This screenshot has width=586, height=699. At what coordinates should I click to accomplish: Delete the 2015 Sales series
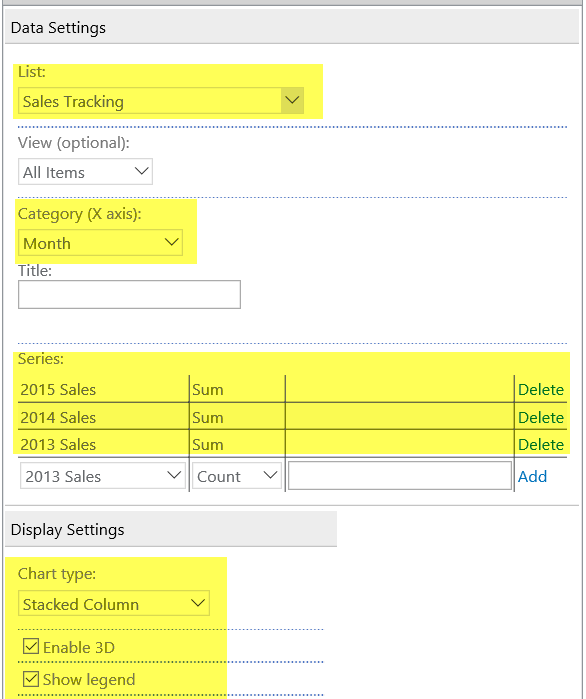[x=541, y=390]
